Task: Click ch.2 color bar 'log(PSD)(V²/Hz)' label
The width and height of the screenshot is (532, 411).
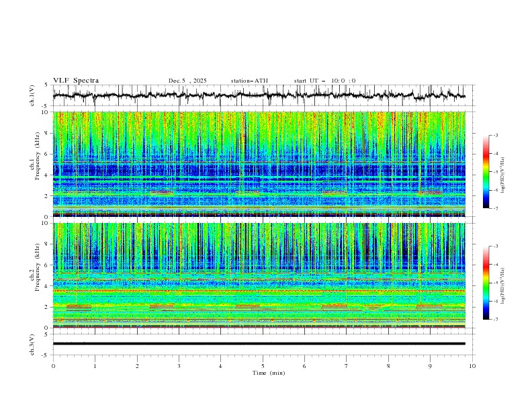Action: (503, 286)
